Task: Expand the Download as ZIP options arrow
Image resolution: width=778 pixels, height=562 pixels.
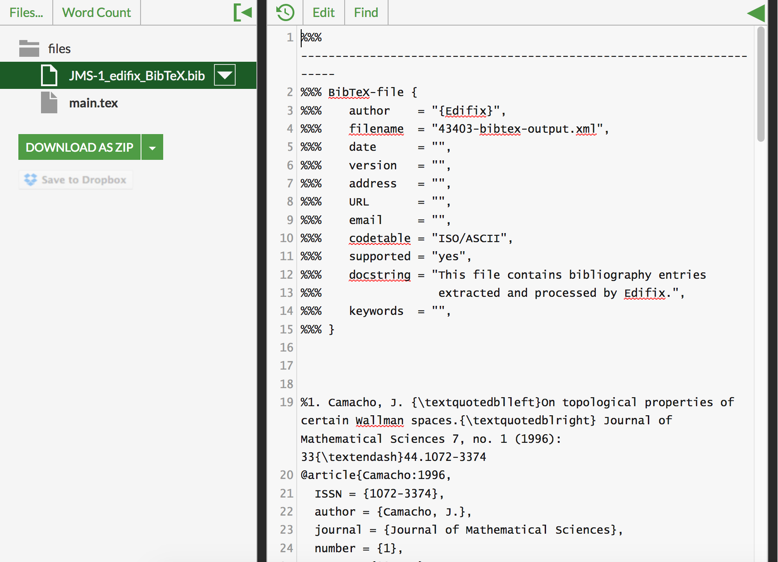Action: point(152,147)
